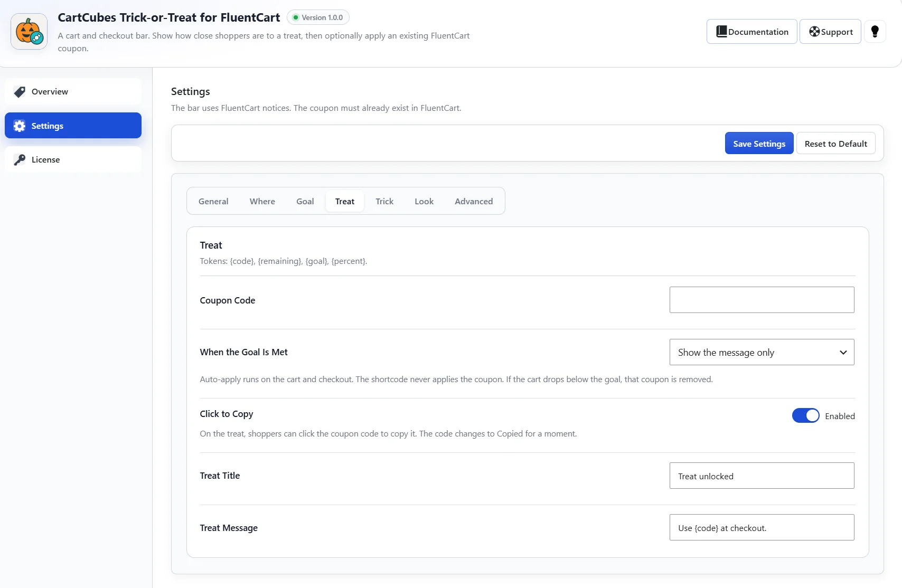The image size is (902, 588).
Task: Open License in the sidebar
Action: click(x=73, y=160)
